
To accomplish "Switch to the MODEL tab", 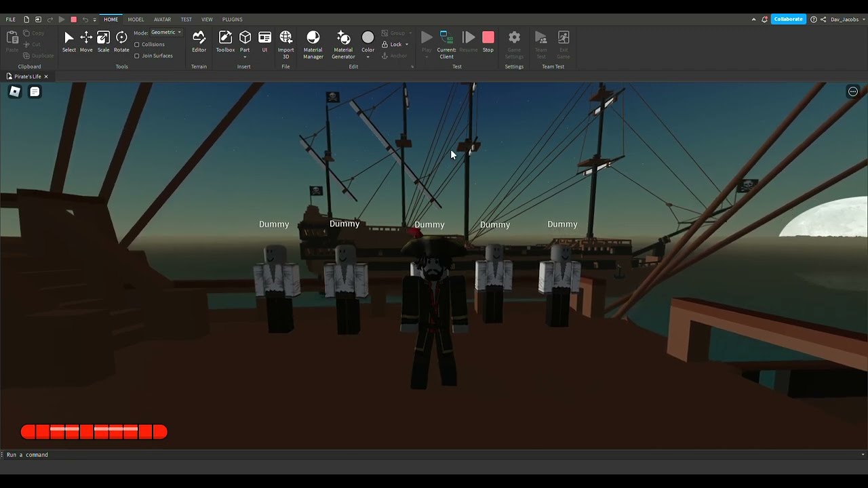I will 136,20.
